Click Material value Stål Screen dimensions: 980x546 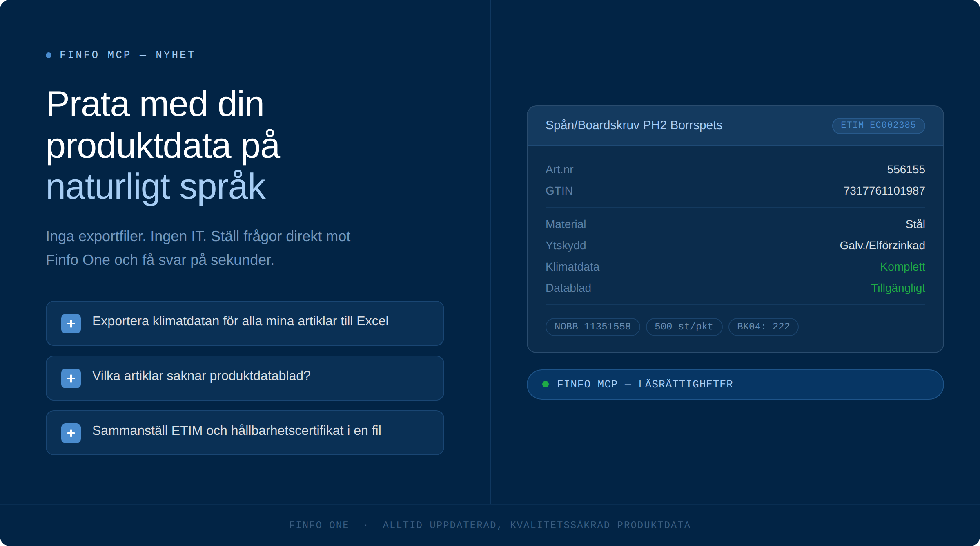915,224
